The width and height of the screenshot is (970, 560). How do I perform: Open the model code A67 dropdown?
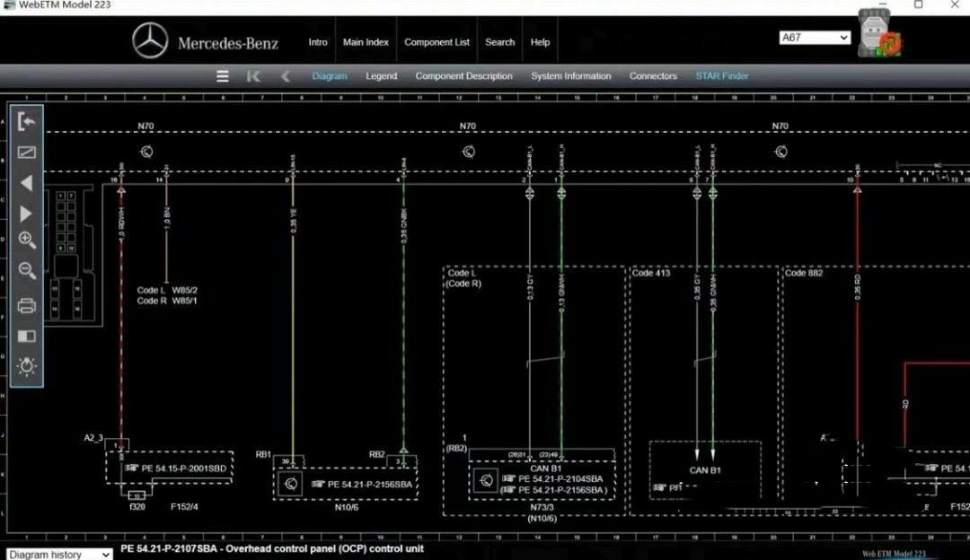pos(815,38)
